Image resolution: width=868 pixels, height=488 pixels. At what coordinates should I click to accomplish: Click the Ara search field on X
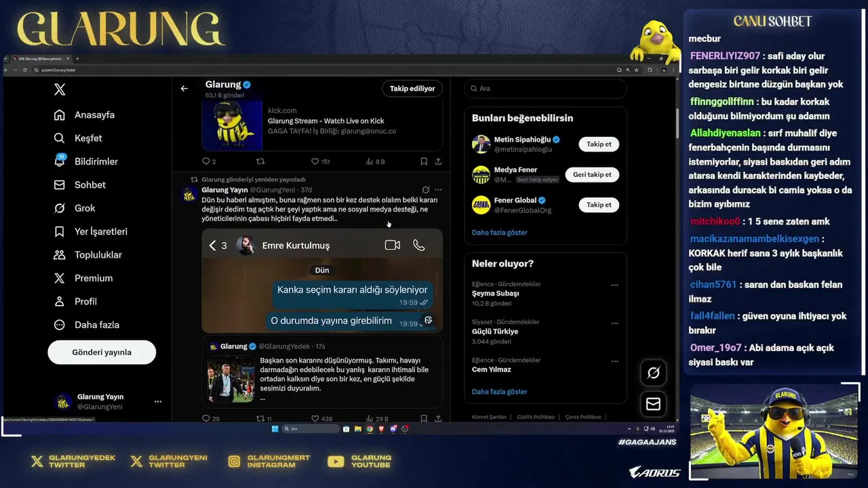pos(545,88)
